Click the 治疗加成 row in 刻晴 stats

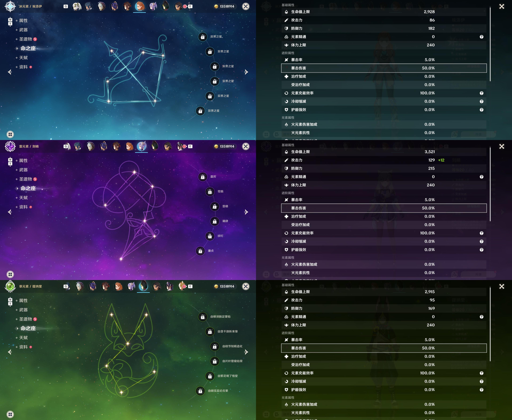(x=384, y=216)
